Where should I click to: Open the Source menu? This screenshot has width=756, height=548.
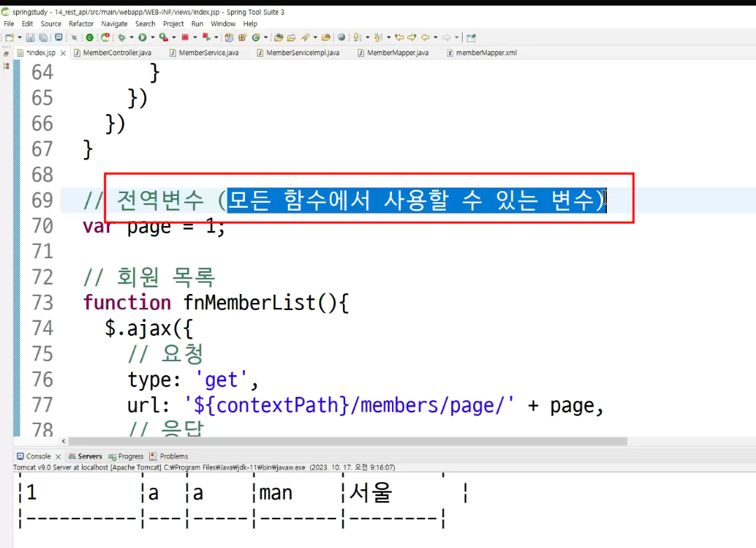tap(50, 24)
